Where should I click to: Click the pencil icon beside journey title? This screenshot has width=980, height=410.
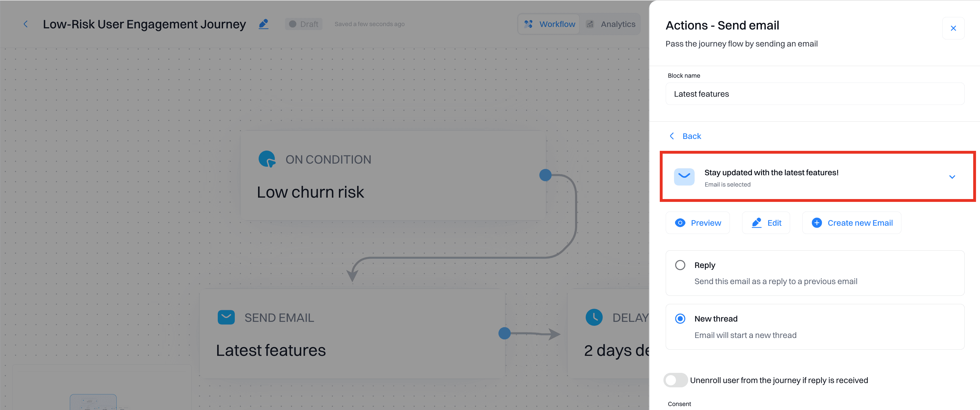(x=263, y=24)
